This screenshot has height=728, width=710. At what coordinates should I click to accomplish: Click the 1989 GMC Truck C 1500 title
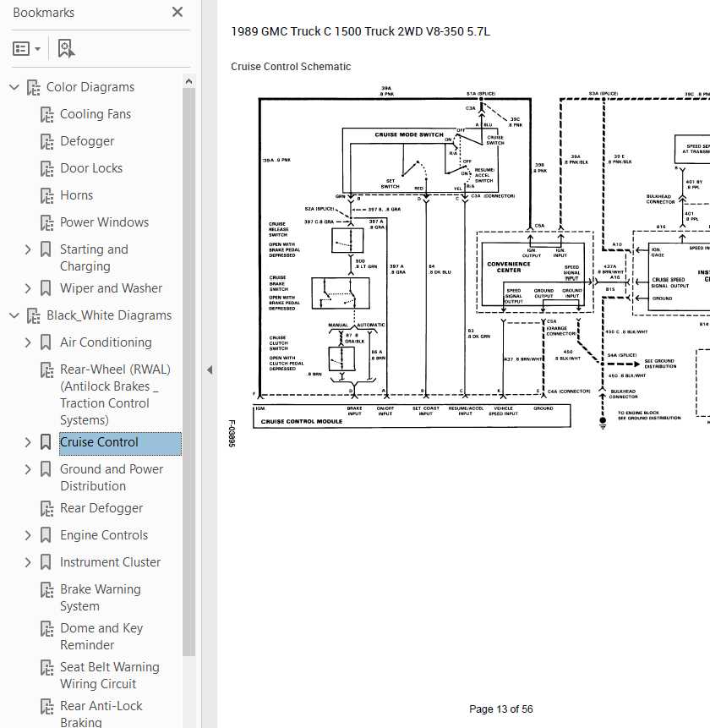(361, 31)
